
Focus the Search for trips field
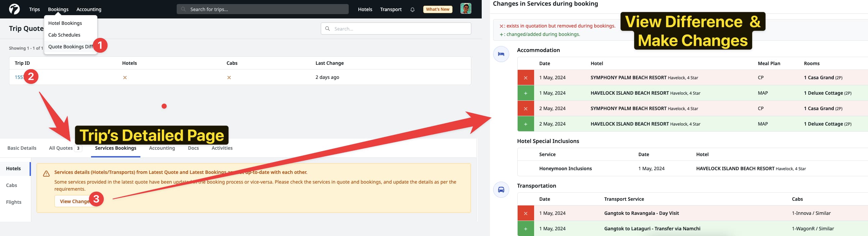pos(262,9)
